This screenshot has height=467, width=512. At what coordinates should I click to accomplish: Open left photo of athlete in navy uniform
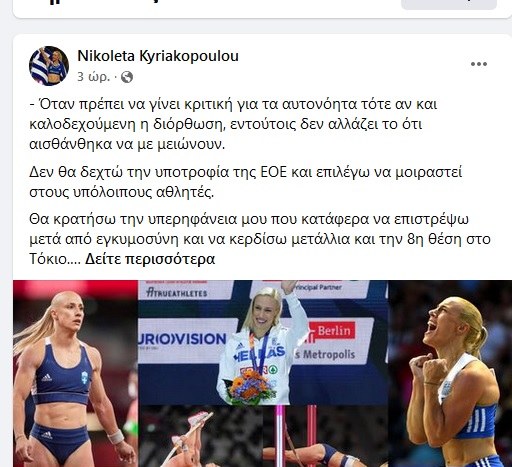pos(75,373)
